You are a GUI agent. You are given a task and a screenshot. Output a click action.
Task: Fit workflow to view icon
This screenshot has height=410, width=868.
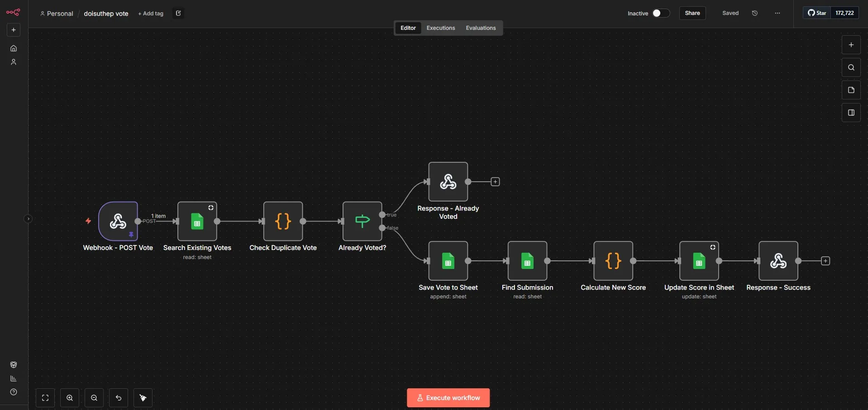tap(45, 398)
